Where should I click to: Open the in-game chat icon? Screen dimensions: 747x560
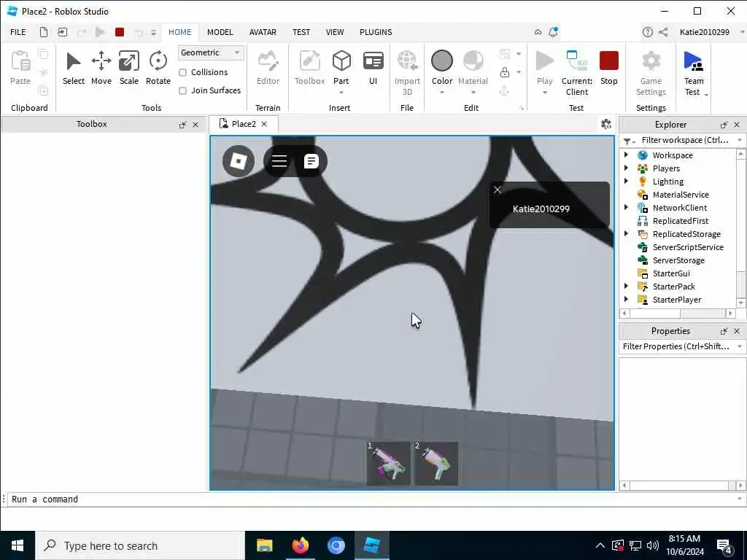coord(311,161)
